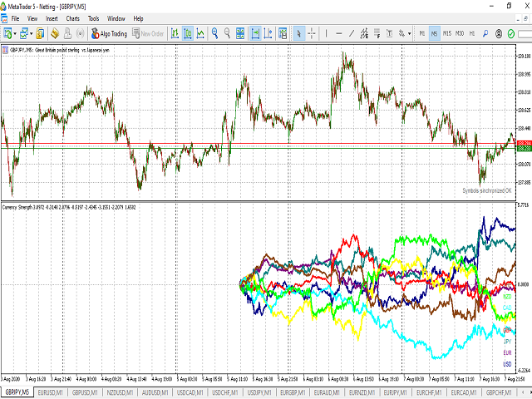532x399 pixels.
Task: Switch to the EURUSD,M1 chart tab
Action: [51, 392]
